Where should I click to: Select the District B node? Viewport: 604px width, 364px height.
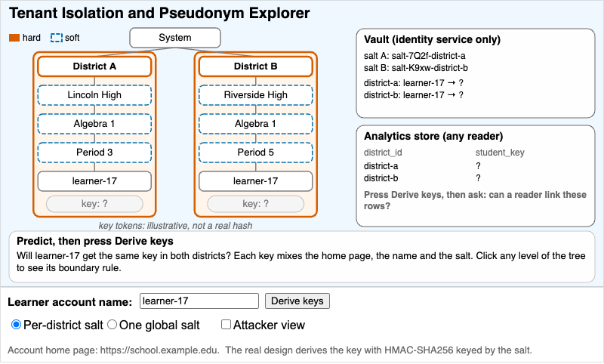click(255, 66)
